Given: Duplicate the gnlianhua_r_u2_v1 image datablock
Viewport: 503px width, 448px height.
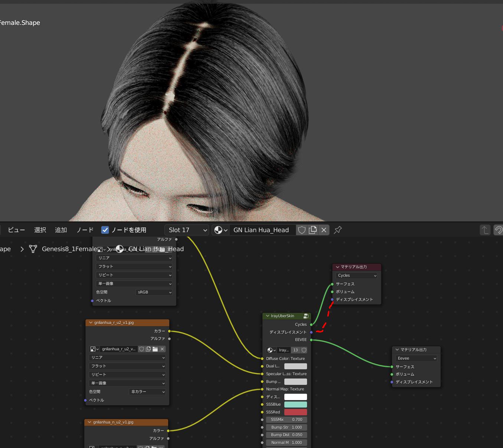Looking at the screenshot, I should coord(148,349).
